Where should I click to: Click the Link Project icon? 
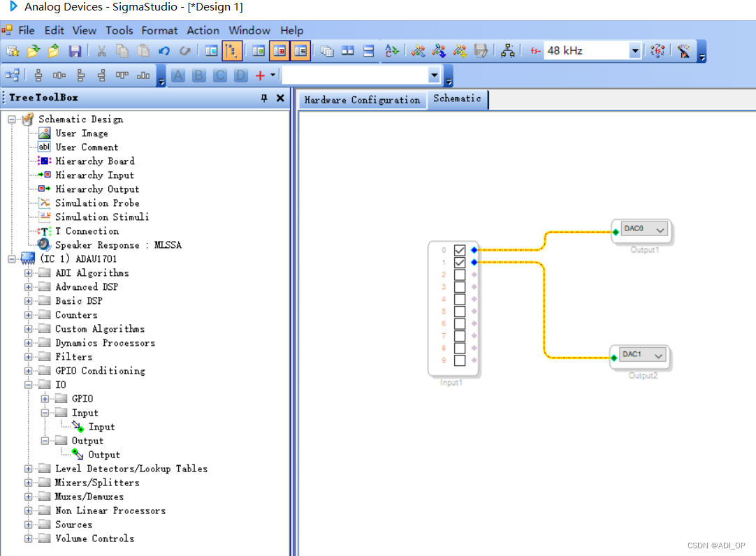point(418,50)
